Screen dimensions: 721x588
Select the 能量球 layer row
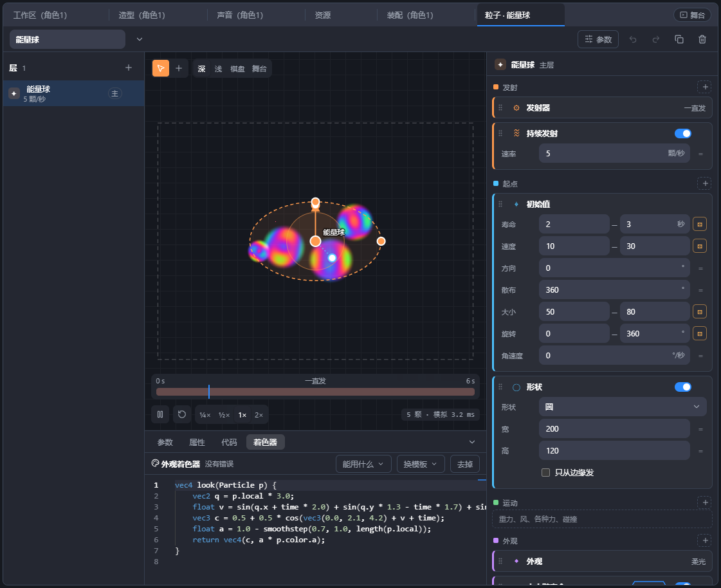74,93
